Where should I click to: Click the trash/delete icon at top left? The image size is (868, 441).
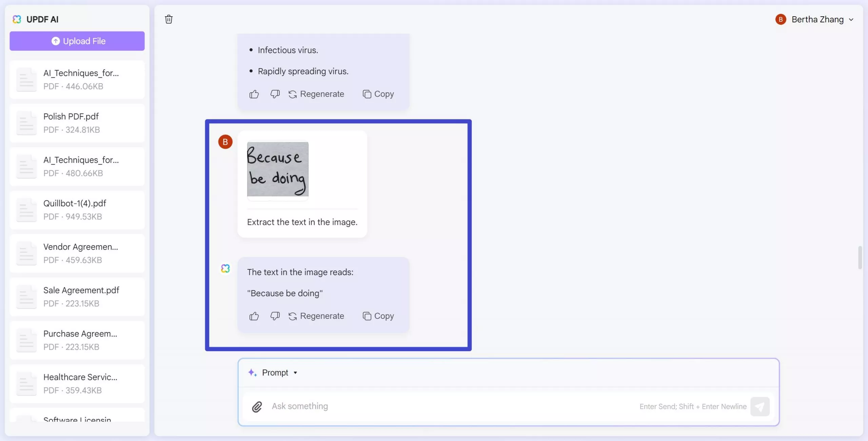point(169,19)
